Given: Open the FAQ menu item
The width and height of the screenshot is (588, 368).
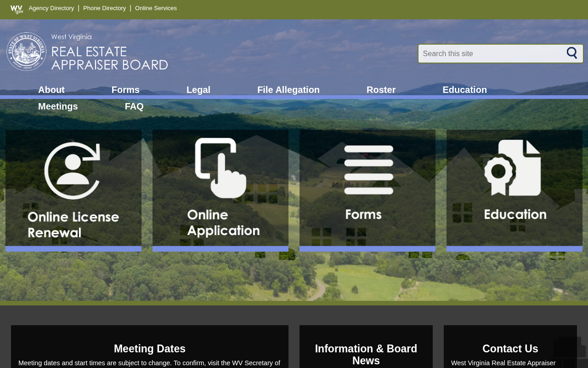Looking at the screenshot, I should (134, 107).
